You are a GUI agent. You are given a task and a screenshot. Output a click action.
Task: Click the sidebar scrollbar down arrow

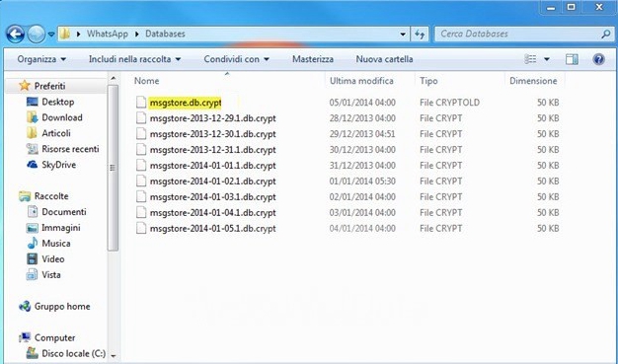[x=114, y=356]
